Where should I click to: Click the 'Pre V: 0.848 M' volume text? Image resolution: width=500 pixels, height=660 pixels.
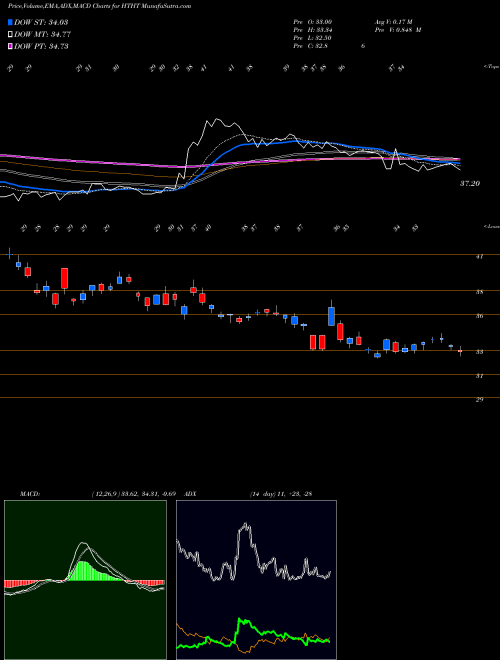pos(398,30)
